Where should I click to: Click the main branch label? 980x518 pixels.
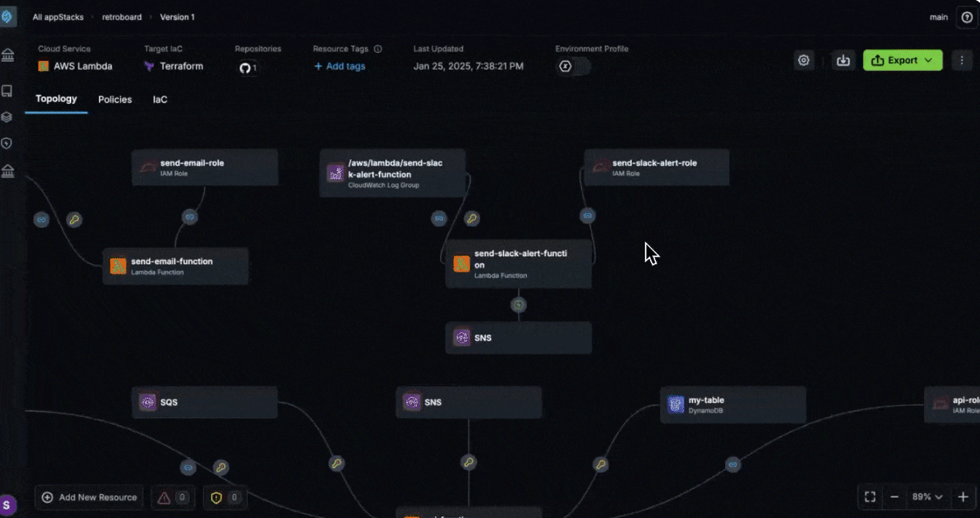pyautogui.click(x=938, y=17)
